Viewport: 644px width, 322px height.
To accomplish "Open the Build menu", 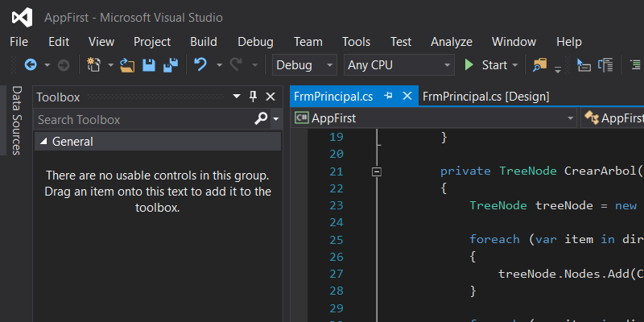I will pos(204,42).
